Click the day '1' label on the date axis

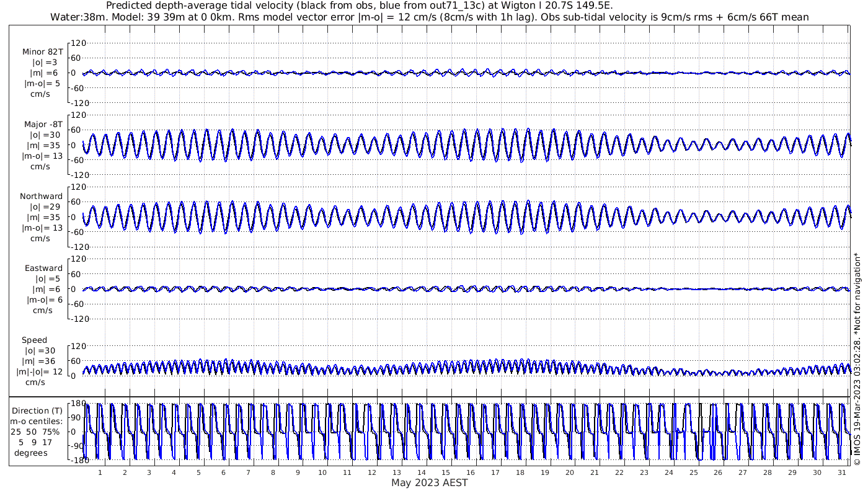tap(100, 472)
